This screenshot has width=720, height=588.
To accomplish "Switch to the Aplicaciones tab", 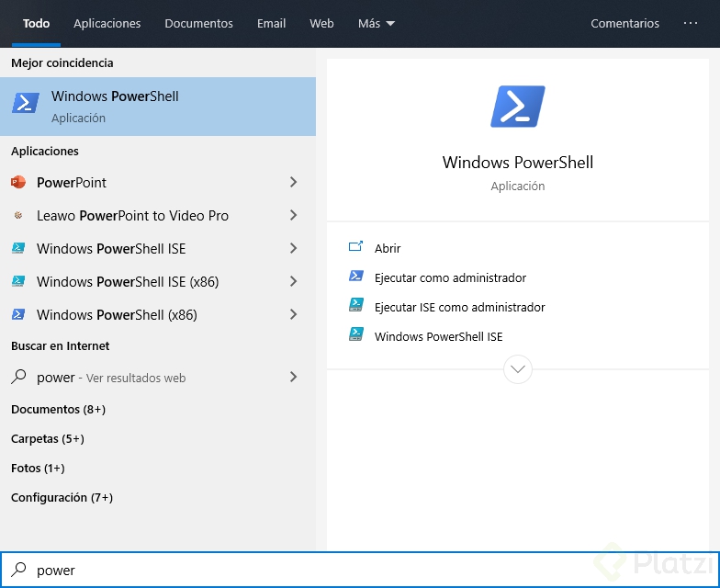I will [x=107, y=24].
